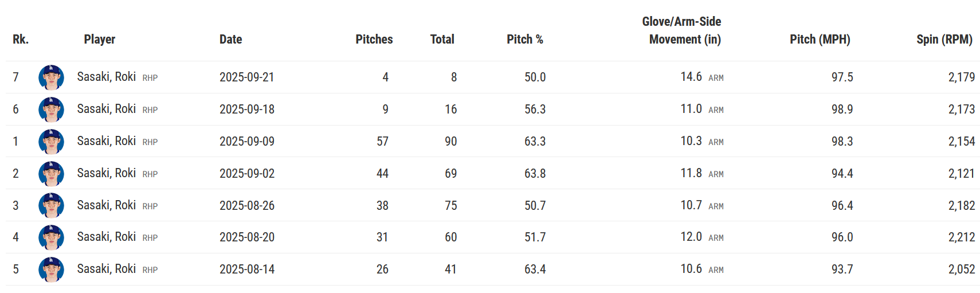Sort by the Date column header
This screenshot has width=980, height=293.
click(231, 40)
